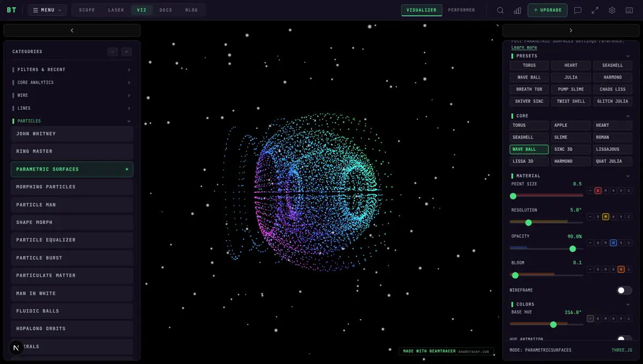Set Point Size modulation to V

621,191
